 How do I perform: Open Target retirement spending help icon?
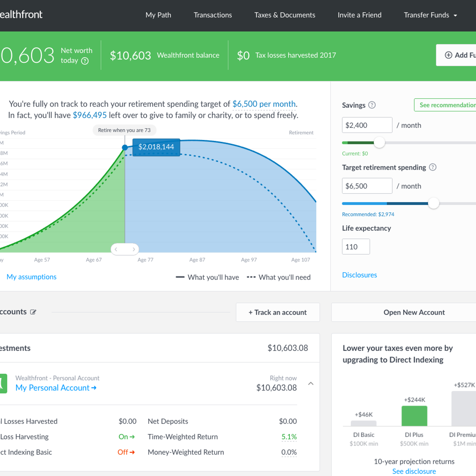click(433, 167)
